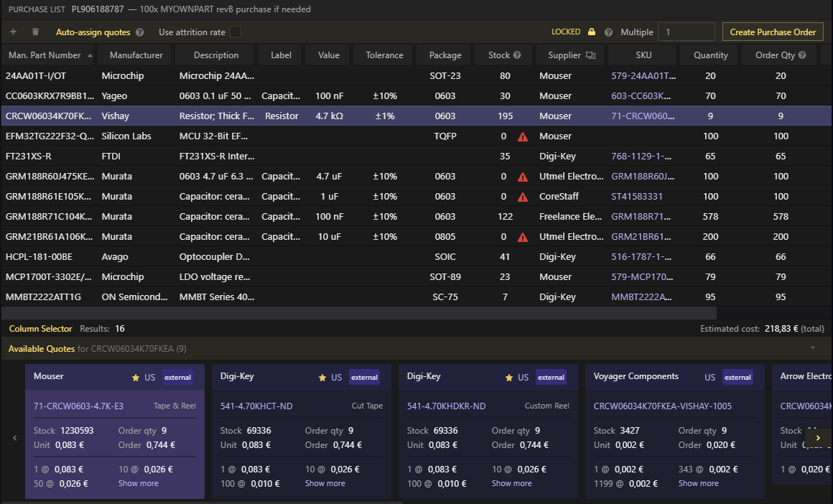Toggle Use attrition rate checkbox

pos(236,32)
